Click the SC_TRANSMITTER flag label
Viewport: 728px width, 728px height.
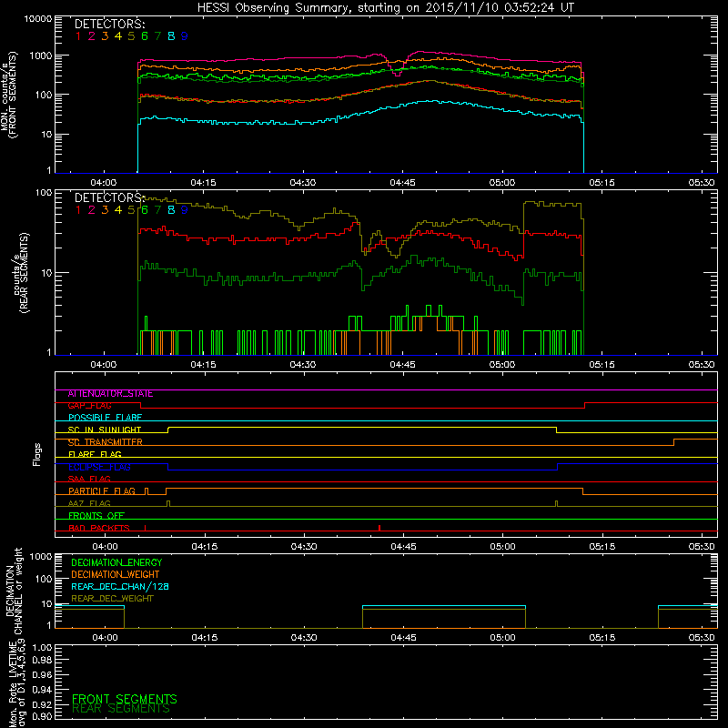tap(105, 442)
